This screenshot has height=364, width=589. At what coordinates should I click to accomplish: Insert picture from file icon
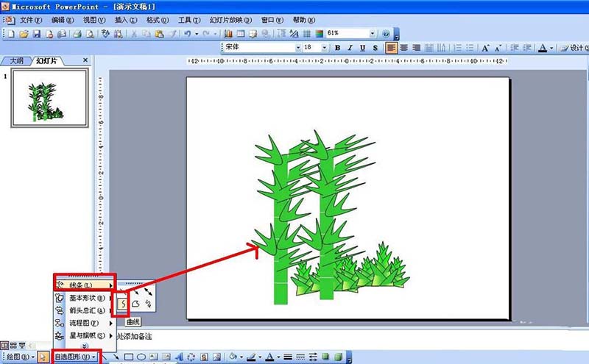click(x=216, y=357)
